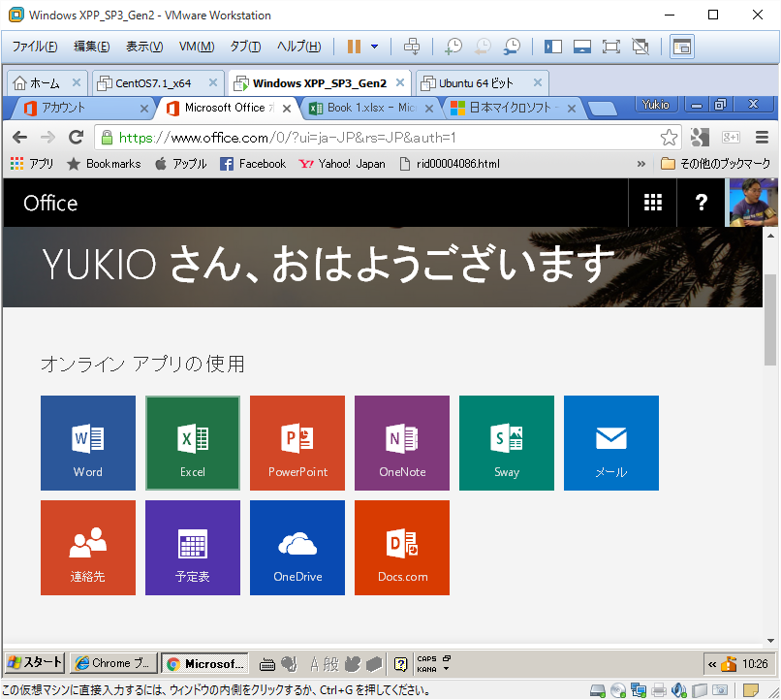Open the OneDrive tile
The image size is (781, 700).
(x=297, y=547)
